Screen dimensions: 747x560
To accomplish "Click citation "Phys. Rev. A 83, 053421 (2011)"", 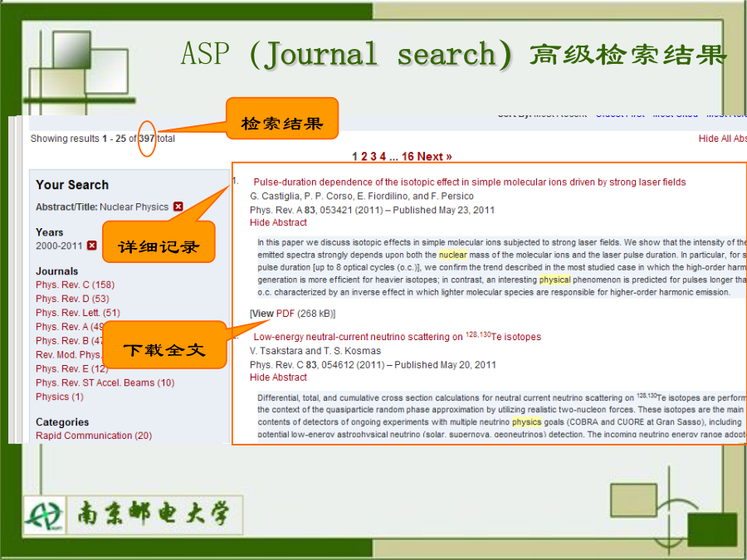I will (x=316, y=210).
